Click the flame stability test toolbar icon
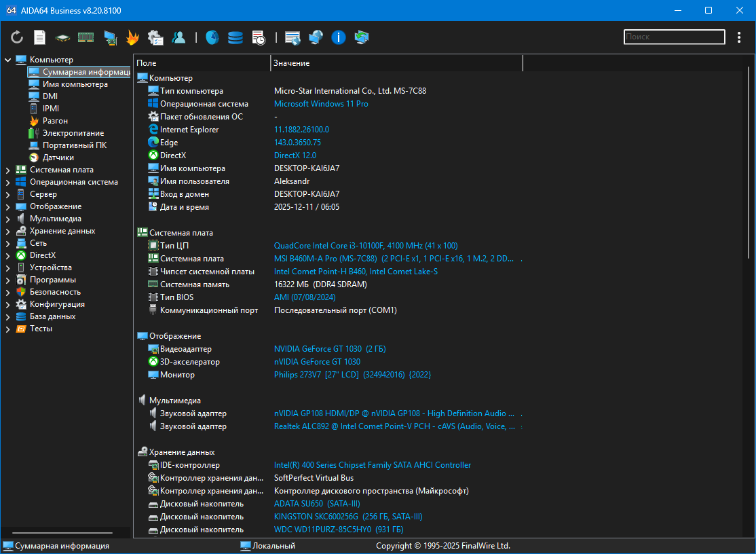Viewport: 756px width, 554px height. pos(132,37)
